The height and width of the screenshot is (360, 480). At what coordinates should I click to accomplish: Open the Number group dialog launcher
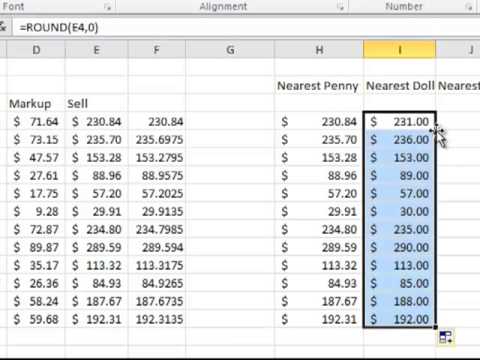pos(469,7)
